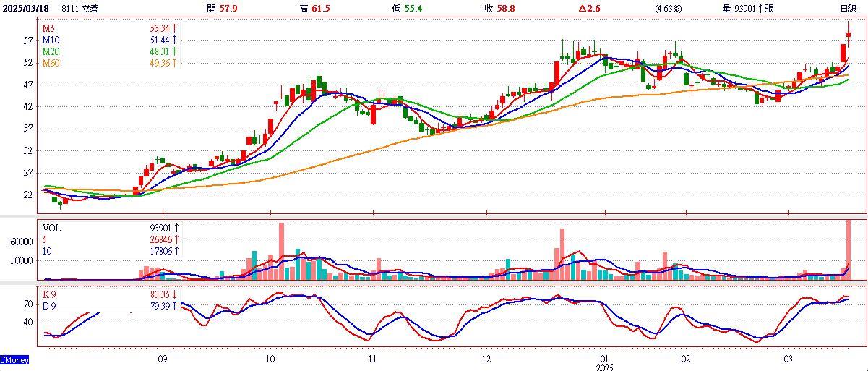Click the D9 value 79.39
This screenshot has height=371, width=868.
(160, 306)
